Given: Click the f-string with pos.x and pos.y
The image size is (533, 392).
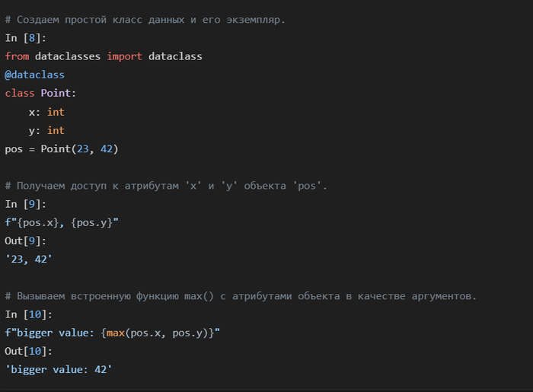Looking at the screenshot, I should pos(62,222).
